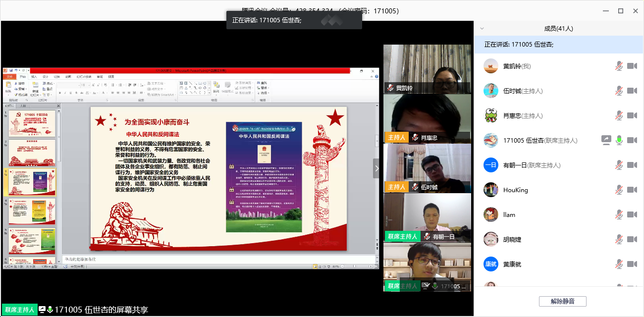Toggle 肖惠忠's muted microphone icon
The width and height of the screenshot is (644, 317).
(619, 115)
